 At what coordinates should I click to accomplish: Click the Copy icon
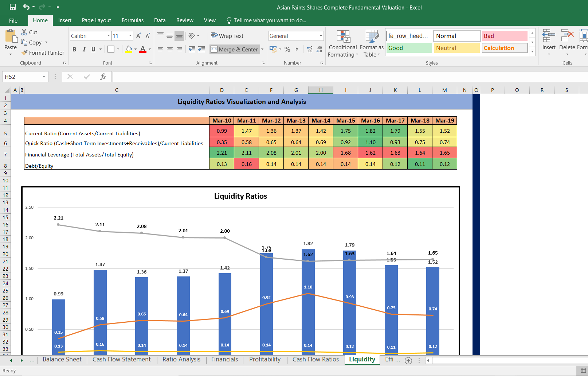click(x=24, y=42)
